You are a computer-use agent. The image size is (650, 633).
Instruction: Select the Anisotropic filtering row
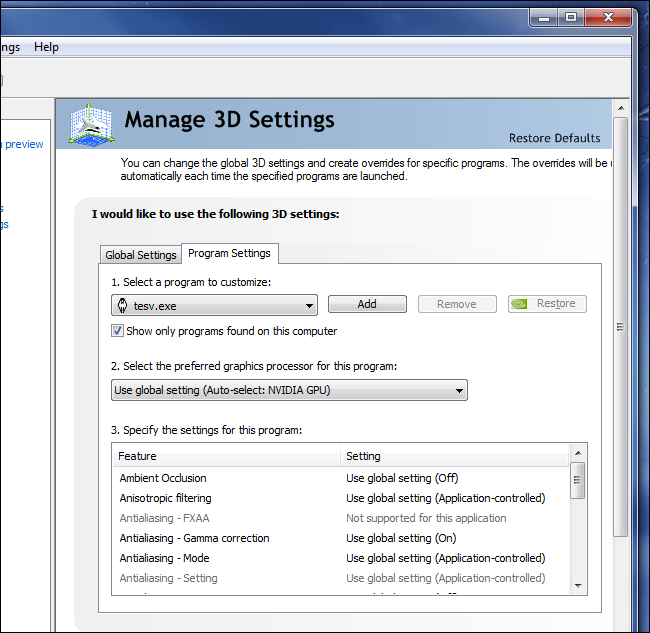click(166, 498)
